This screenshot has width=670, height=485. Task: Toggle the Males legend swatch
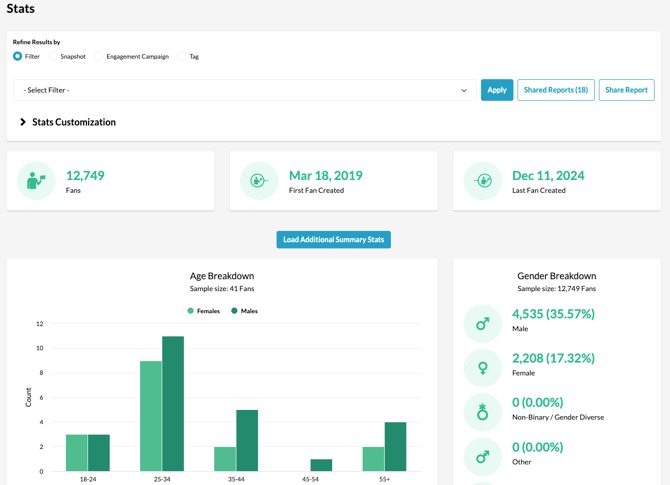(x=235, y=311)
